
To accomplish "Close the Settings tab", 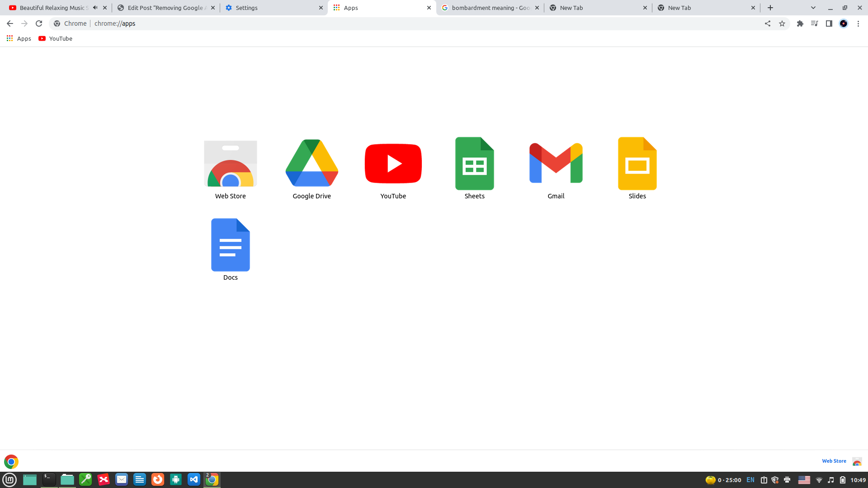I will (x=321, y=8).
